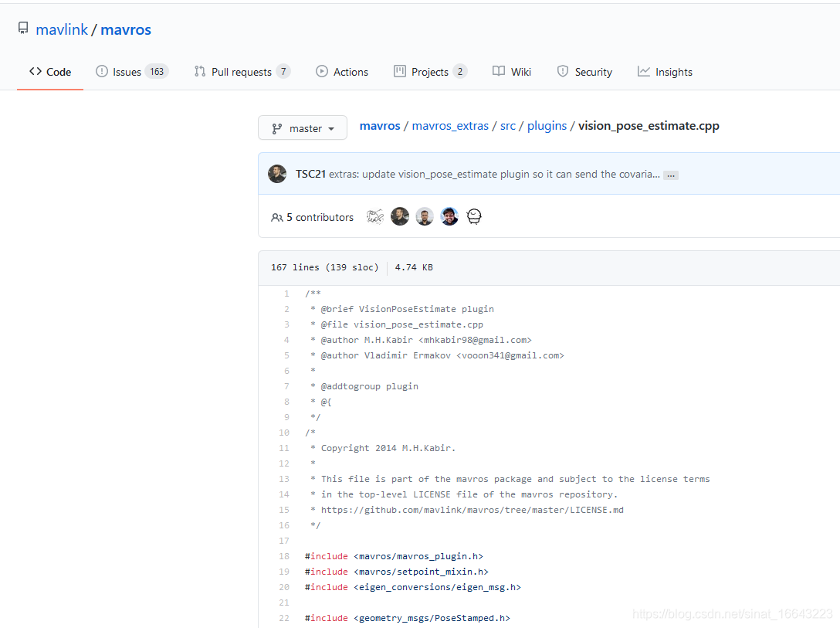Click the fifth line-drawn contributor avatar
This screenshot has width=840, height=628.
coord(474,216)
